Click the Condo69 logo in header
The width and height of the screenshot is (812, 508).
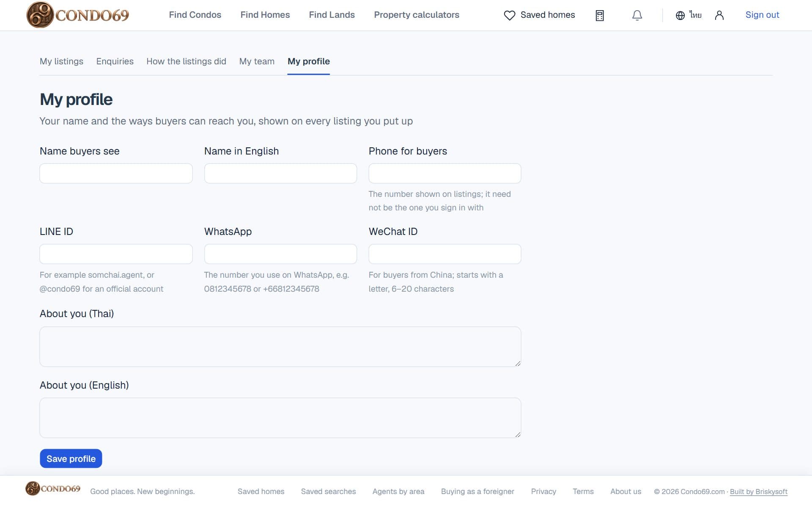tap(78, 15)
